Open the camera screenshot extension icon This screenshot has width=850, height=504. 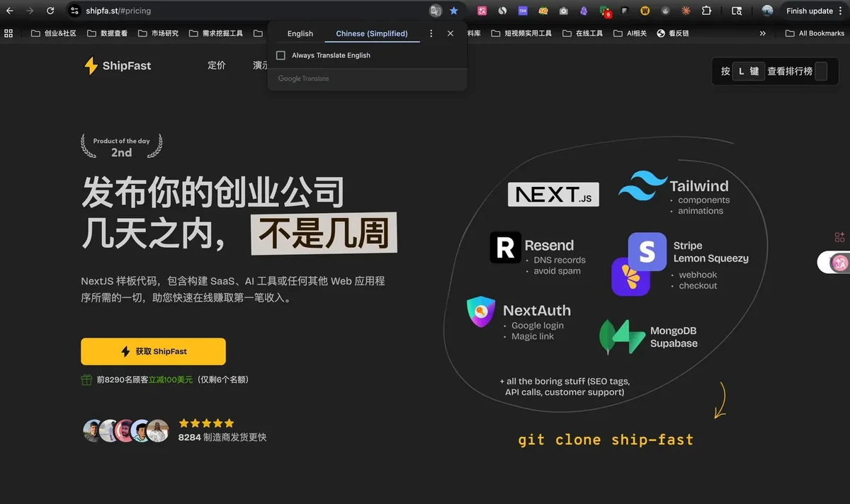coord(563,11)
